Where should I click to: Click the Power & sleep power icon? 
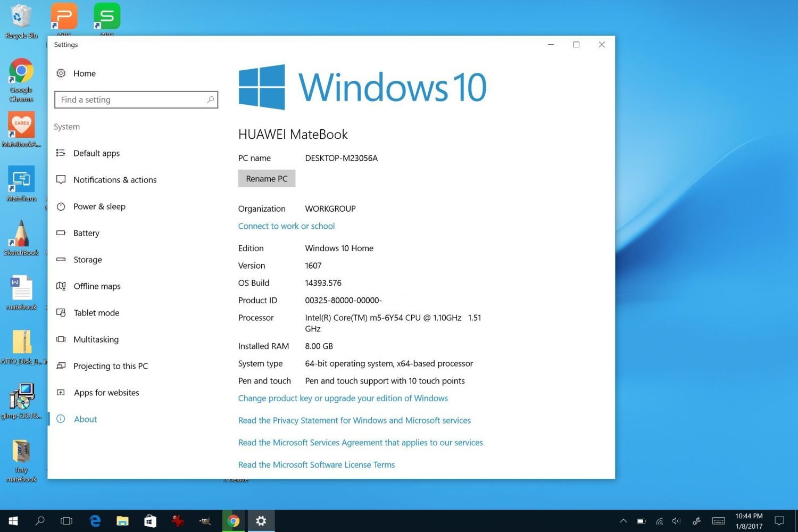click(61, 206)
